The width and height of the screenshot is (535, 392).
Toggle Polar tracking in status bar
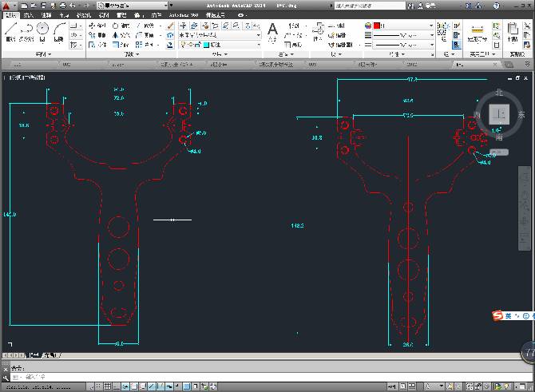coord(125,386)
